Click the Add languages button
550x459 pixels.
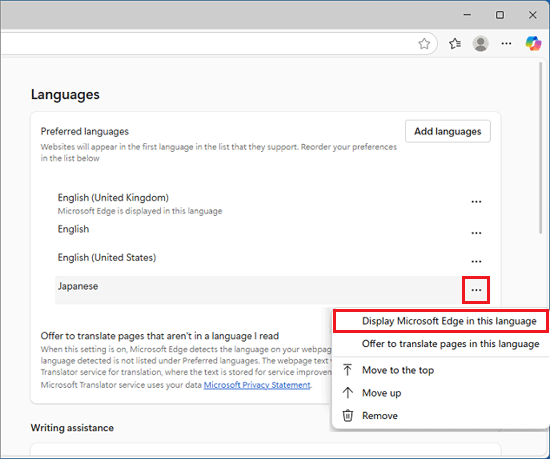(x=448, y=131)
